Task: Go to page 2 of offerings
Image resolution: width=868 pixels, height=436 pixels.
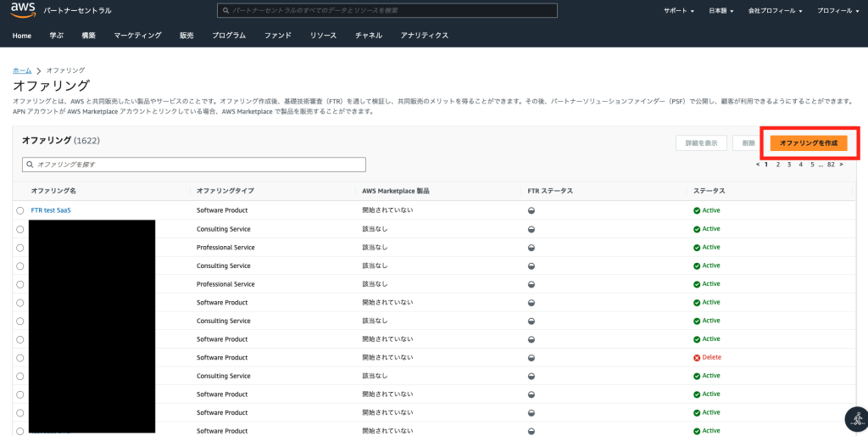Action: tap(778, 164)
